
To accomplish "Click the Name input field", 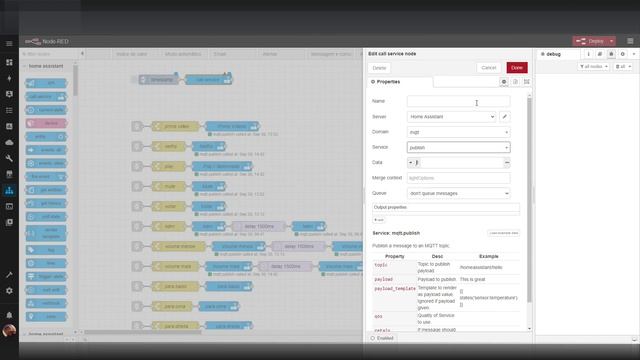I will (x=458, y=101).
